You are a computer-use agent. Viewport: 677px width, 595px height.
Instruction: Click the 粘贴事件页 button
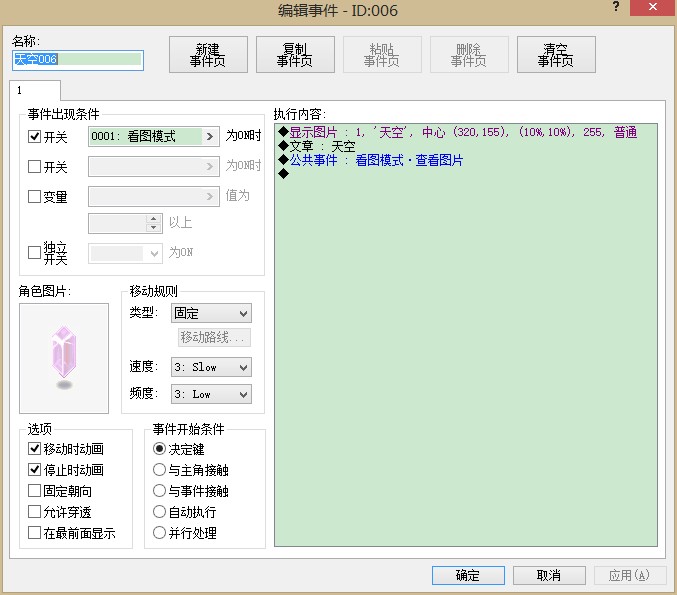click(x=382, y=55)
